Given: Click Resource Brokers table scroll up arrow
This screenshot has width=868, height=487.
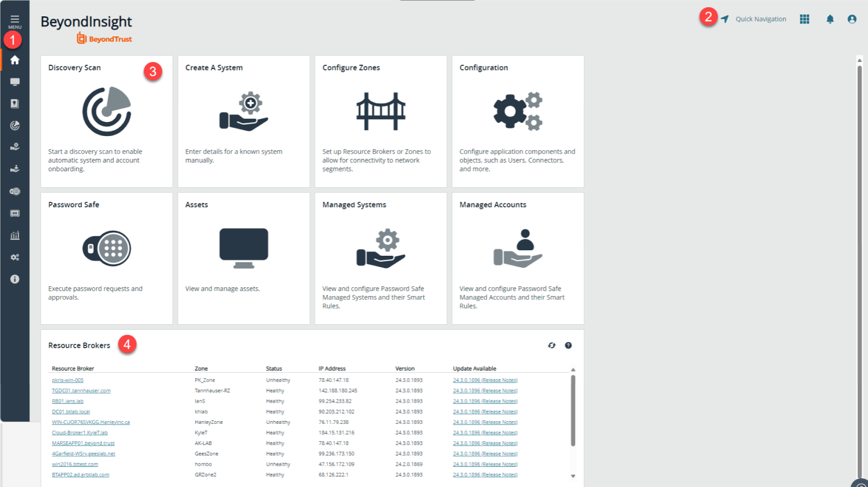Looking at the screenshot, I should 573,369.
